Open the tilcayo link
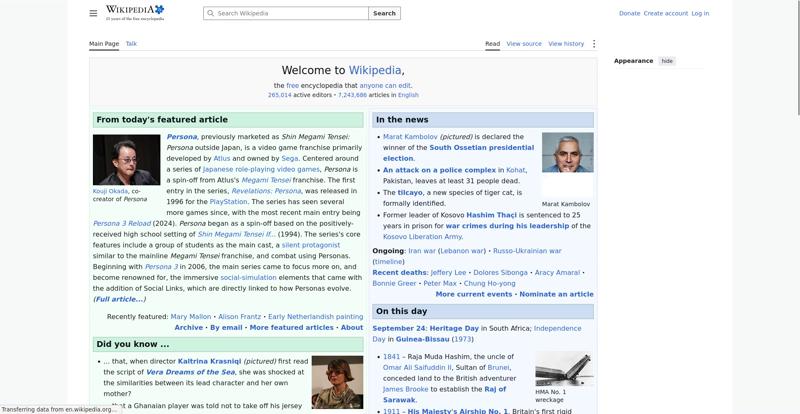800x414 pixels. point(410,192)
